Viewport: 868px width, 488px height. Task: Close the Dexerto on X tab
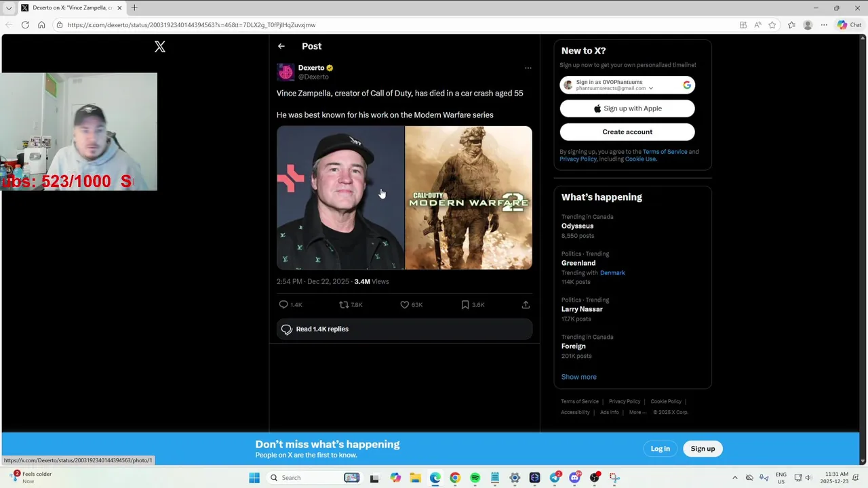click(119, 8)
